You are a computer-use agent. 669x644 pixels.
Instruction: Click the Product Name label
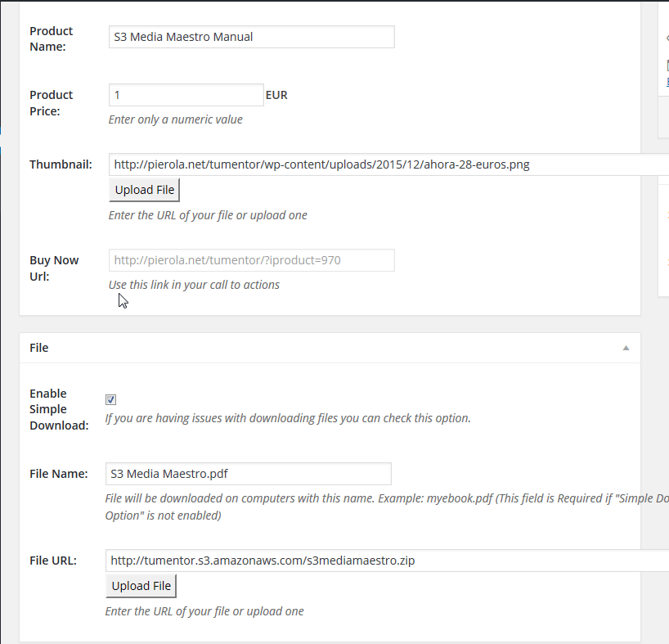pyautogui.click(x=51, y=38)
